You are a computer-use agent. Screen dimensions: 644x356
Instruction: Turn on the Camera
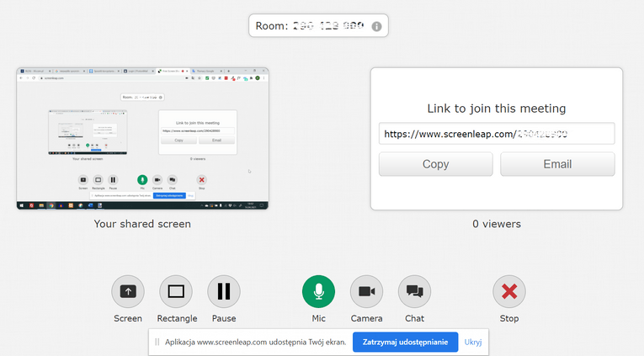[x=366, y=292]
